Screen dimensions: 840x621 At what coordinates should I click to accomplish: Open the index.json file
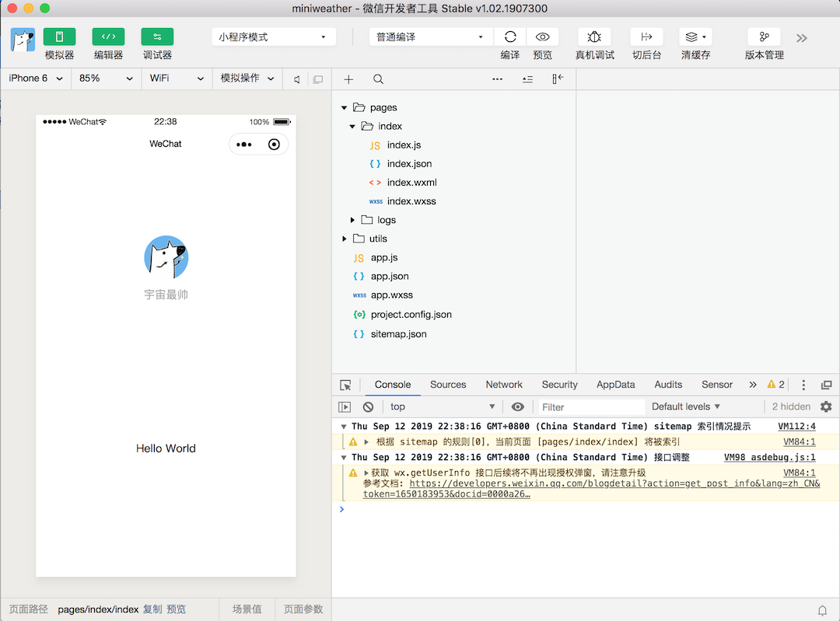(x=409, y=164)
